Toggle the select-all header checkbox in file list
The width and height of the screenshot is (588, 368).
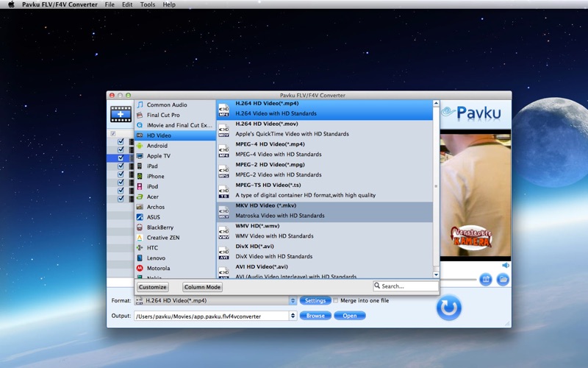pos(113,134)
